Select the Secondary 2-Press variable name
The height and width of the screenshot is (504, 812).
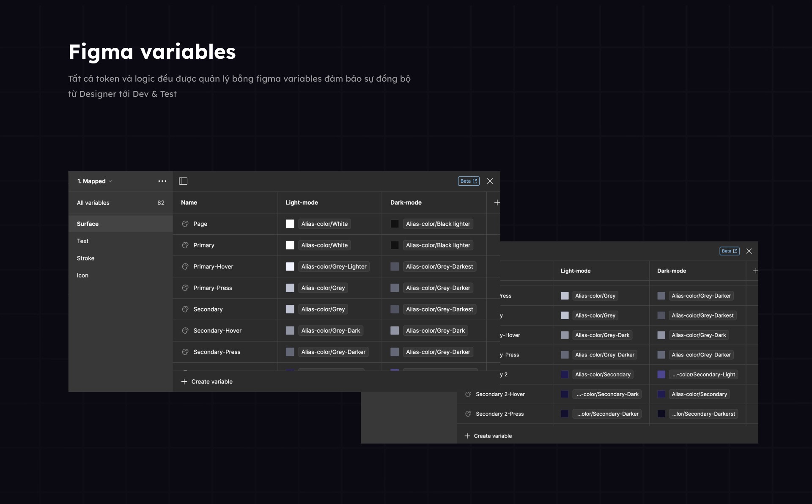(500, 414)
